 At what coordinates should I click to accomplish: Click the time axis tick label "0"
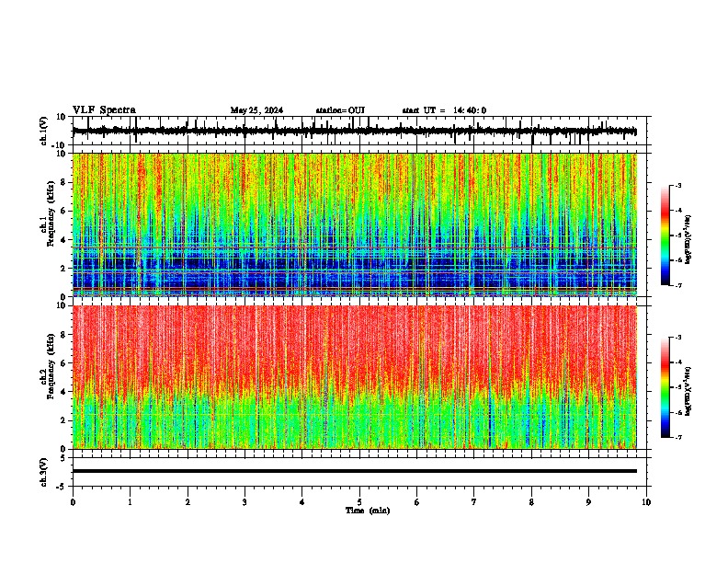coord(73,502)
